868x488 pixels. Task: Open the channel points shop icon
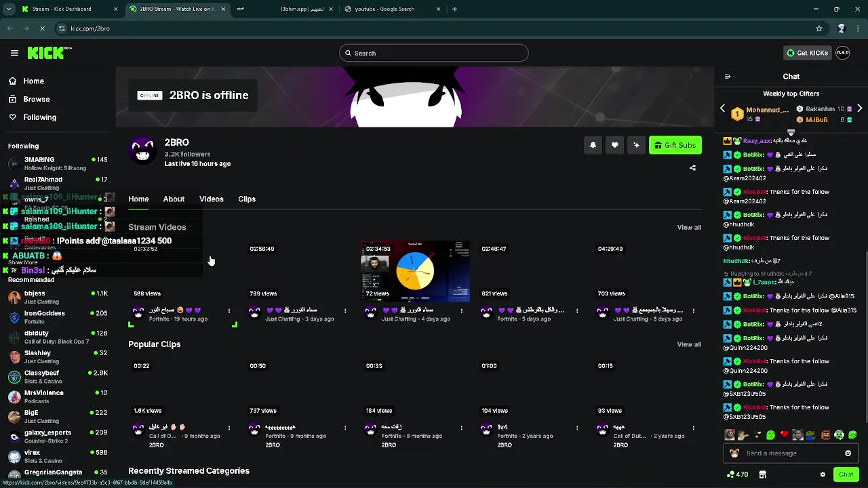tap(762, 474)
